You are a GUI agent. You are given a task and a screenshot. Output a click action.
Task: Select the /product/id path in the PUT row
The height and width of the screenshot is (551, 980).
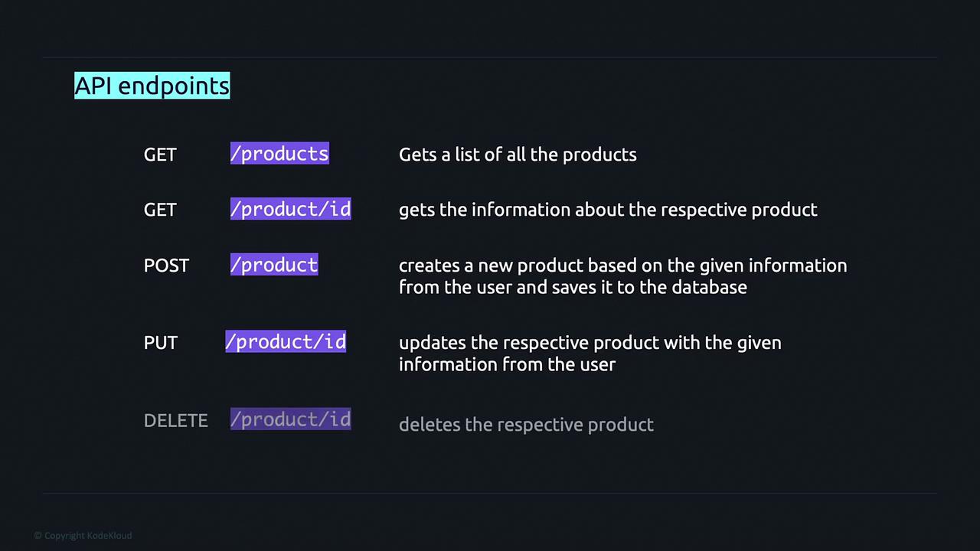[x=286, y=342]
